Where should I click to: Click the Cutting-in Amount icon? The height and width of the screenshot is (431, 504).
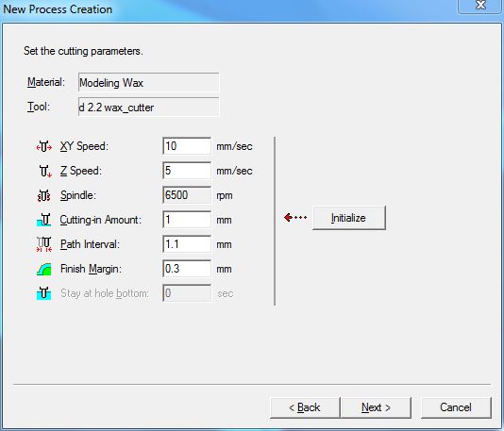44,220
